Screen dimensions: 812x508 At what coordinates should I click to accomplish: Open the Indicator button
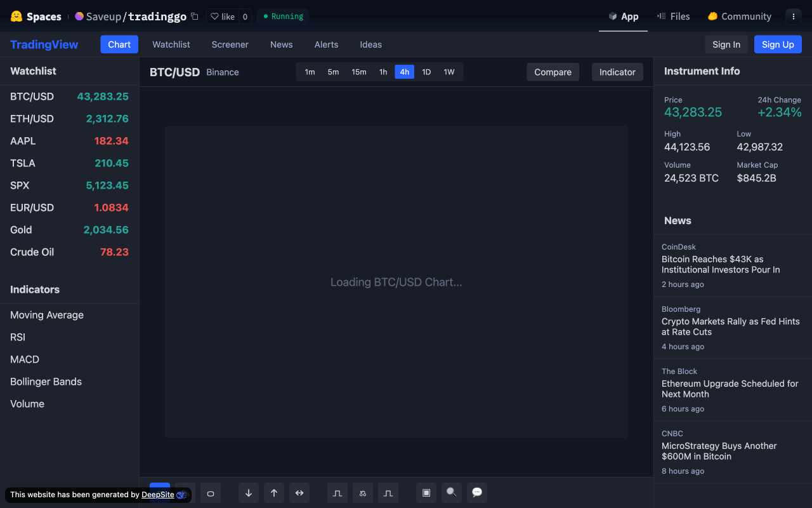click(x=617, y=72)
